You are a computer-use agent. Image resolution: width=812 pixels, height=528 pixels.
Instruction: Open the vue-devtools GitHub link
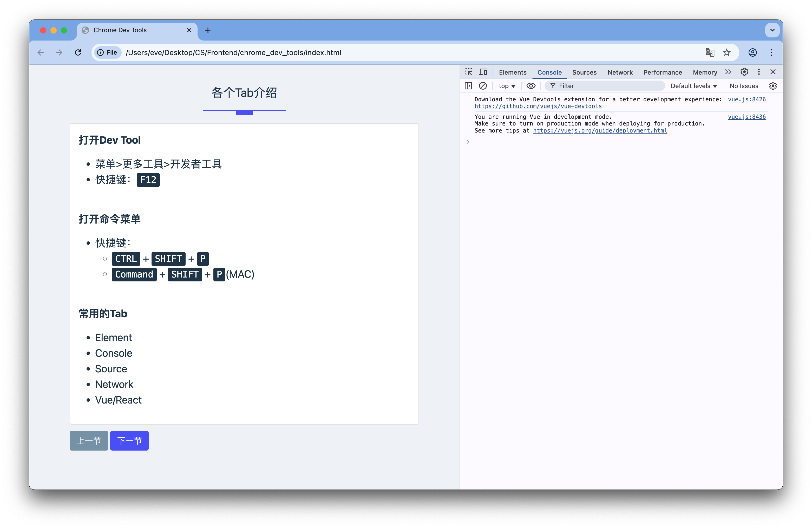tap(538, 106)
